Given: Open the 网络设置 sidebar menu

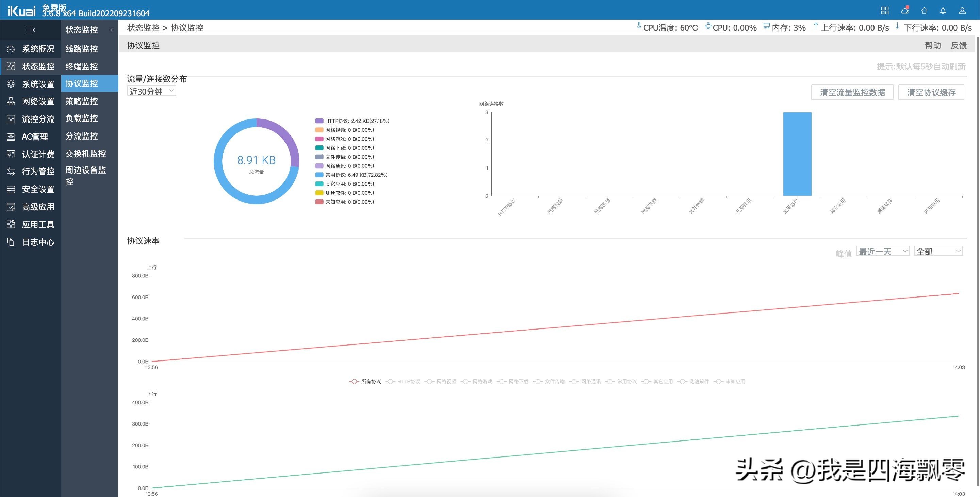Looking at the screenshot, I should point(38,101).
